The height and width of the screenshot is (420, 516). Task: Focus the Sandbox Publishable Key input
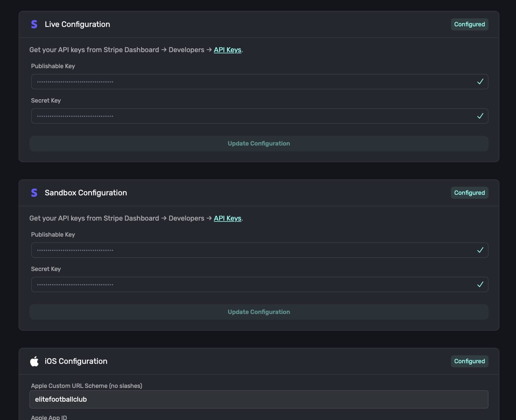click(252, 250)
